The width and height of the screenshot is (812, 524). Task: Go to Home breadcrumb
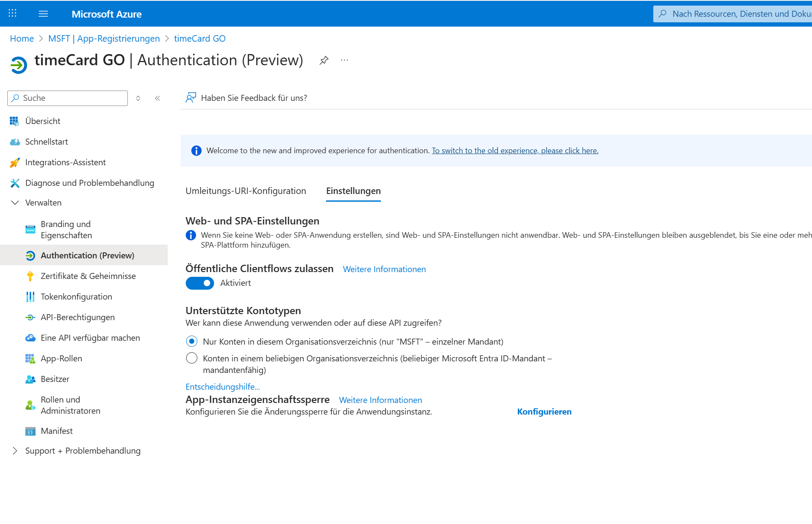[22, 39]
